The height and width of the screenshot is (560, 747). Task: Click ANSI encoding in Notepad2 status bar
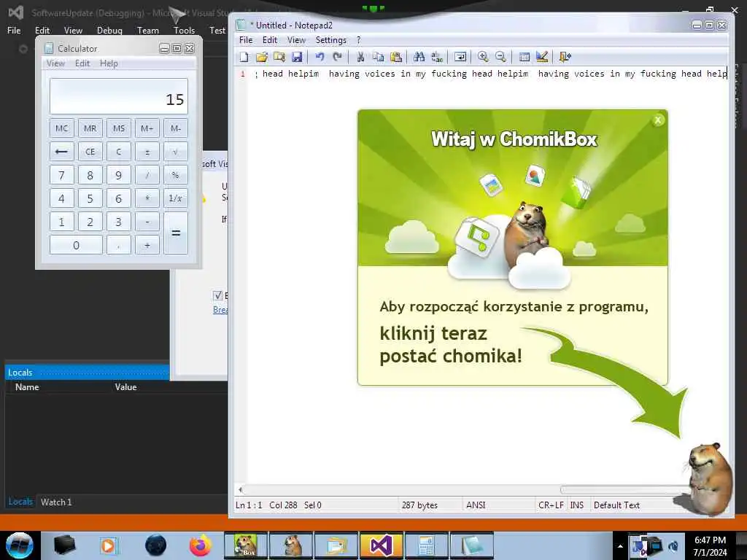(476, 505)
